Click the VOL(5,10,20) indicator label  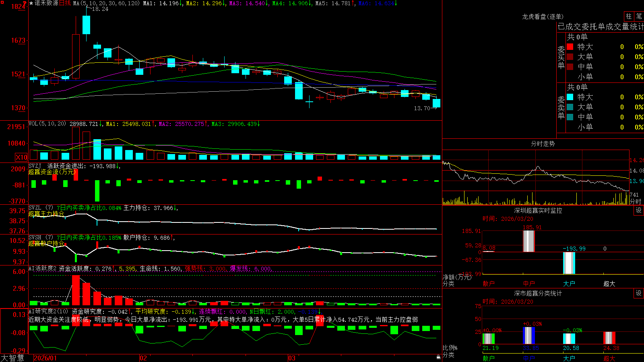coord(47,124)
